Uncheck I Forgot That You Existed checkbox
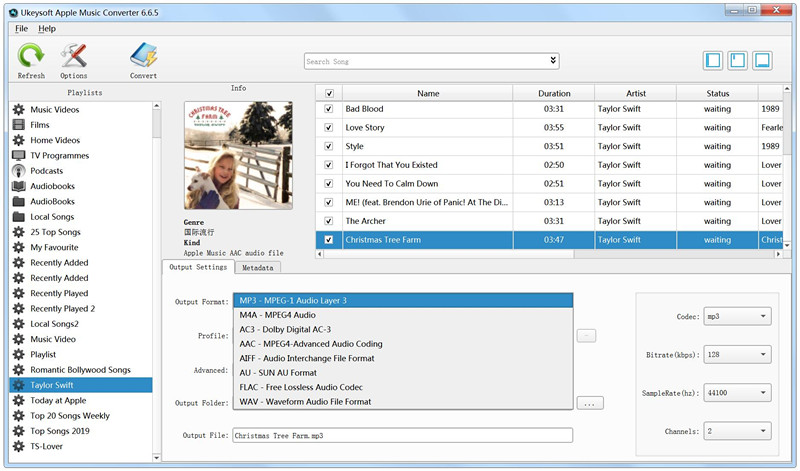 [x=329, y=165]
